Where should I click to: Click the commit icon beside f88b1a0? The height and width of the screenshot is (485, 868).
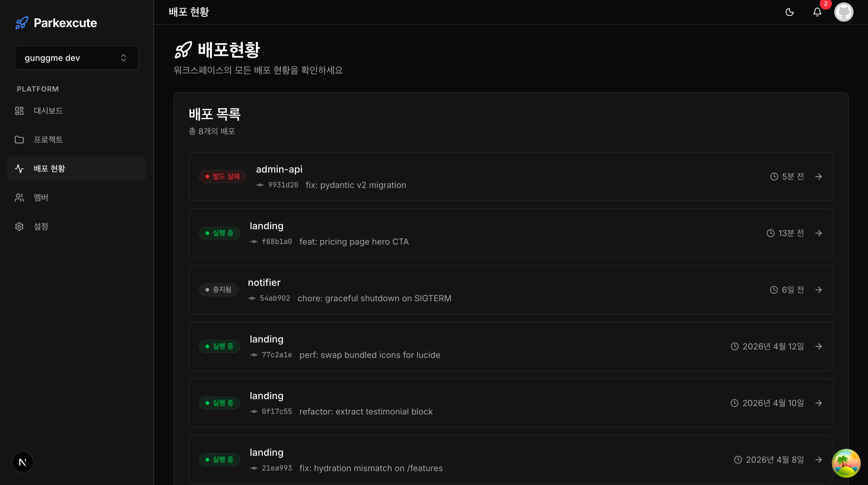click(x=254, y=242)
